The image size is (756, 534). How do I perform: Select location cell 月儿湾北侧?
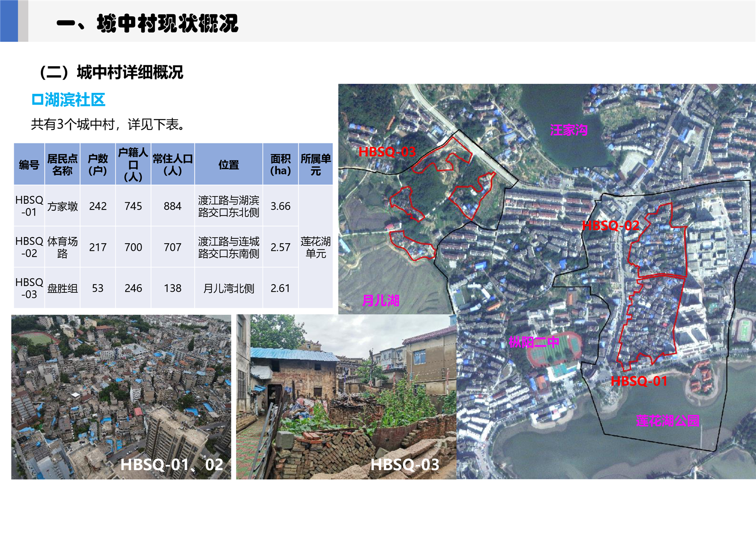(229, 287)
